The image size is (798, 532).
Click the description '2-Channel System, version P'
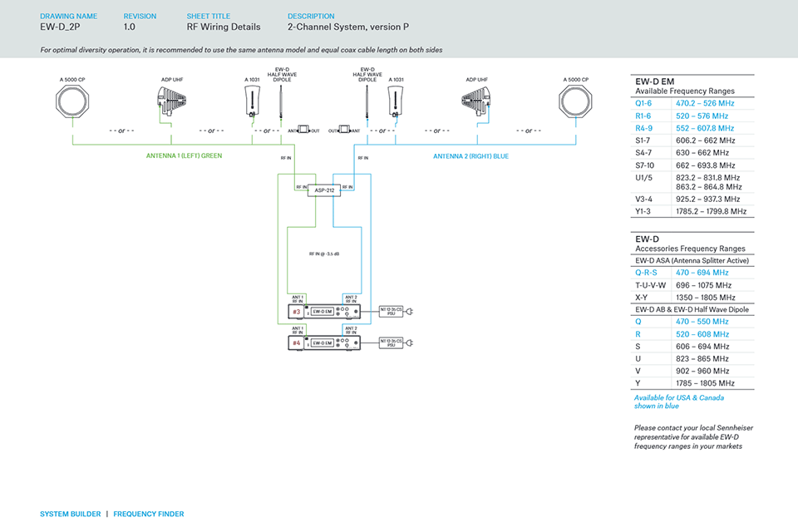(x=348, y=27)
